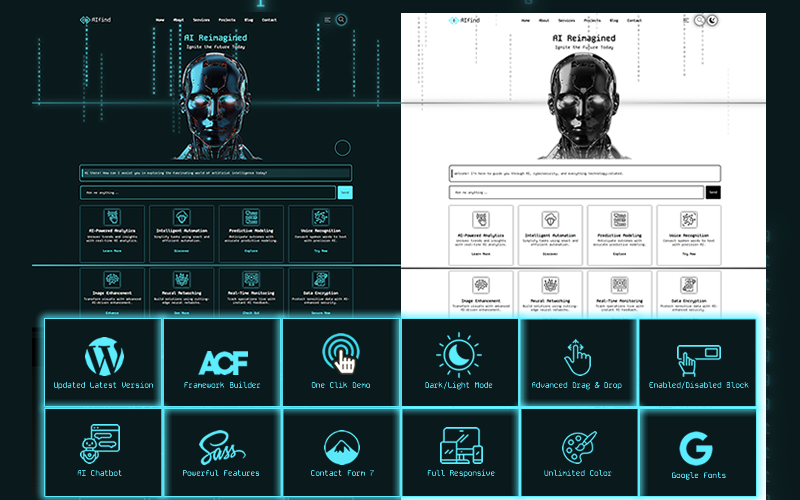Open Services in the dark preview navigation
The width and height of the screenshot is (800, 500).
(201, 20)
